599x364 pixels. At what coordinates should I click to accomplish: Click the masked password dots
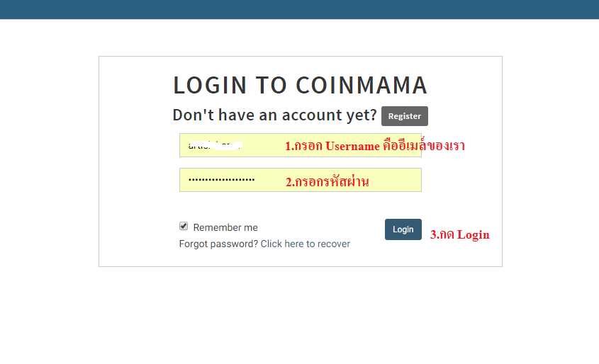(x=222, y=180)
